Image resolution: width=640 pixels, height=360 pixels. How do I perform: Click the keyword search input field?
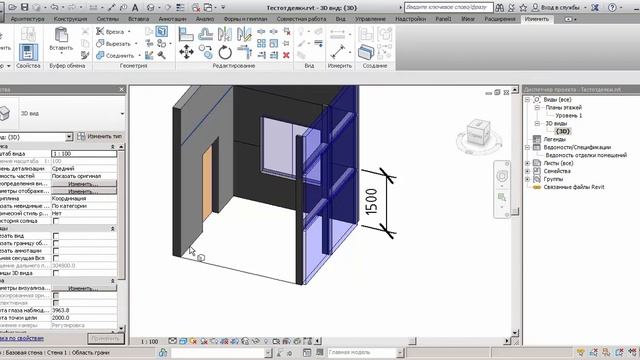[448, 7]
